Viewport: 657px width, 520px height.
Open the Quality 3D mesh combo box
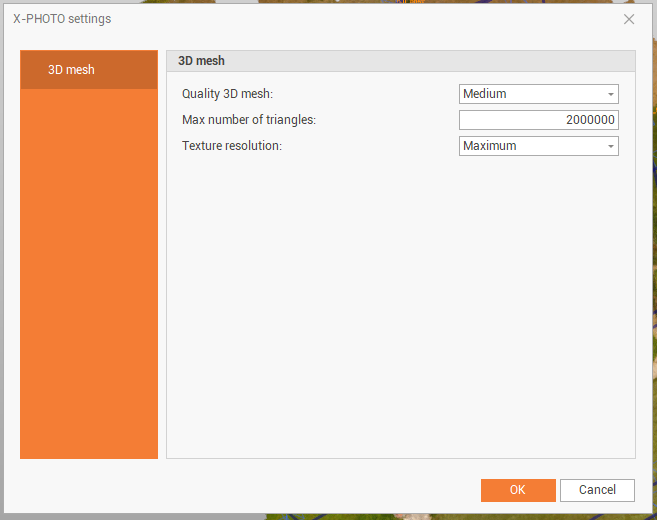coord(538,94)
